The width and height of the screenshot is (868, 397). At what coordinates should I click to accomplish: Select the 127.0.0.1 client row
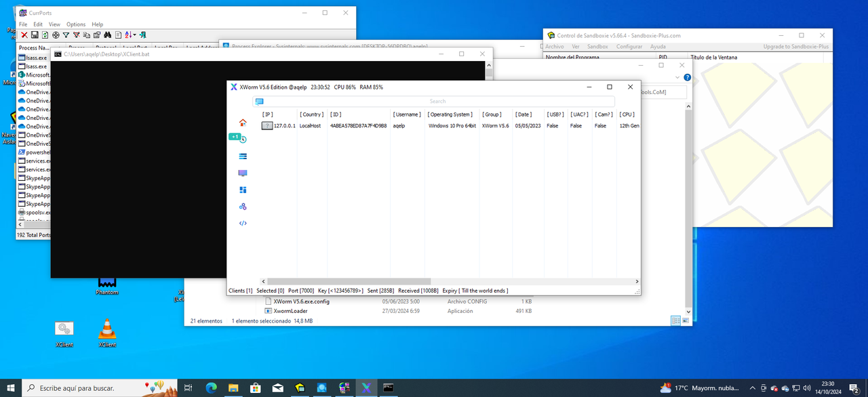coord(450,125)
